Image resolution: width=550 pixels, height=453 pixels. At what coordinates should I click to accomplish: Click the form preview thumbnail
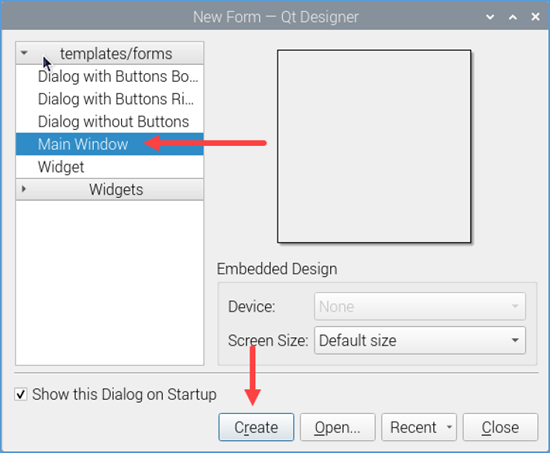[x=374, y=146]
